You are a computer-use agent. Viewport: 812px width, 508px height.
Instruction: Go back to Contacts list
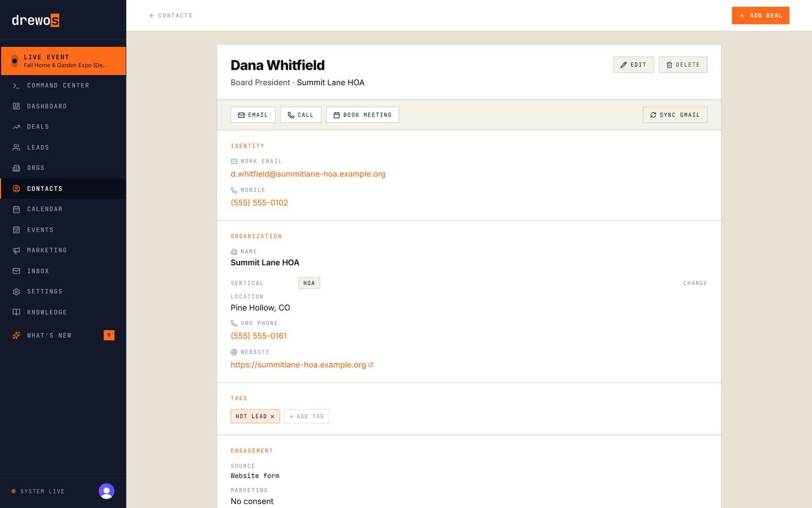(x=171, y=16)
